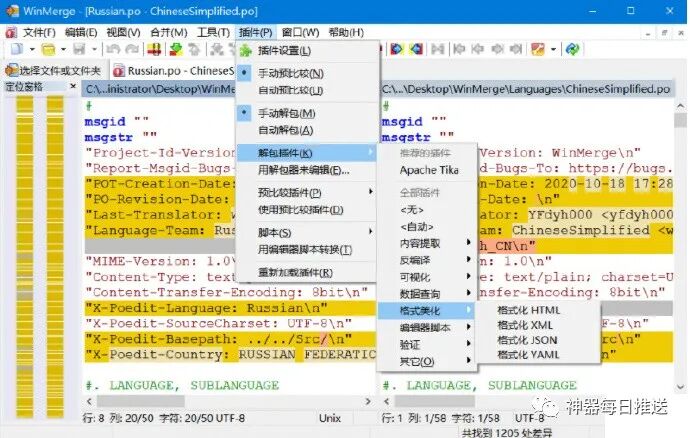
Task: Click the right pane vertical scrollbar thumb
Action: coord(680,120)
